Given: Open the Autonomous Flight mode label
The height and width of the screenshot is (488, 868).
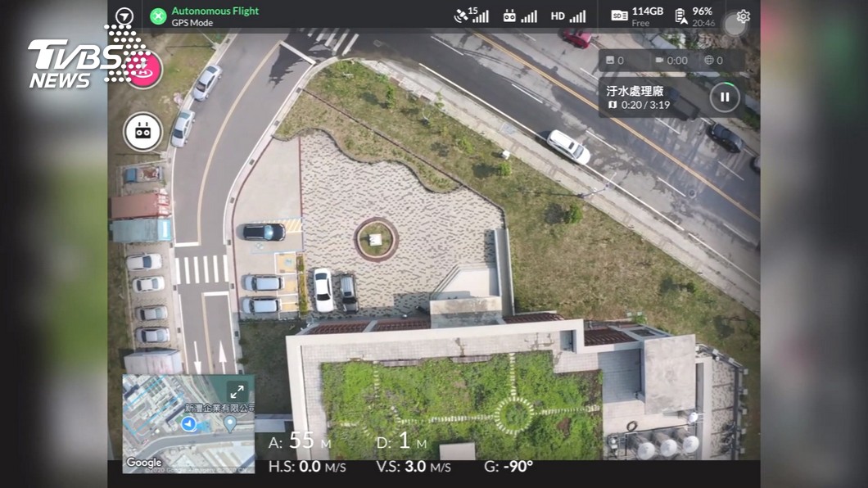Looking at the screenshot, I should coord(215,11).
